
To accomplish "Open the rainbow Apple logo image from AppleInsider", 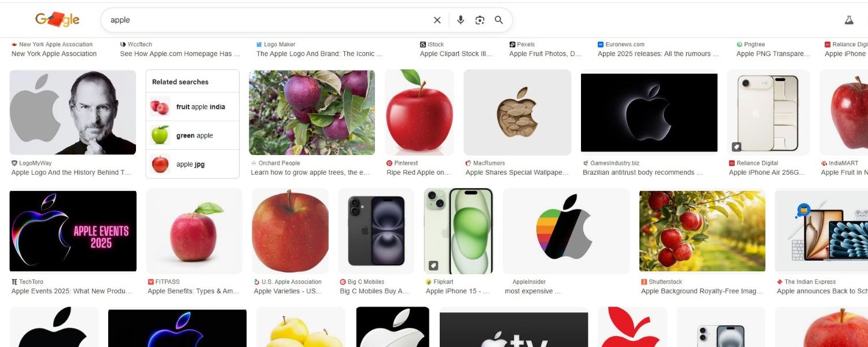I will [x=565, y=231].
